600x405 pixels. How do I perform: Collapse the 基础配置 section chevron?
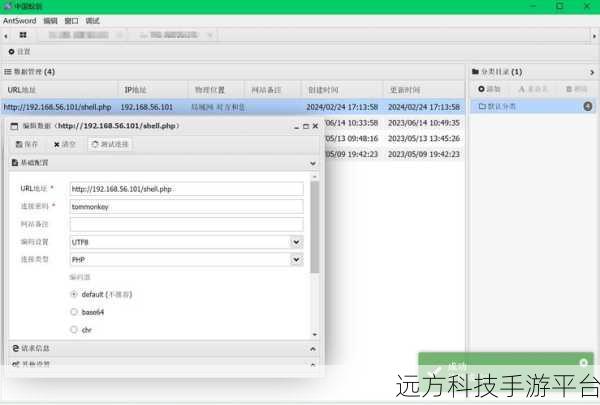click(313, 163)
